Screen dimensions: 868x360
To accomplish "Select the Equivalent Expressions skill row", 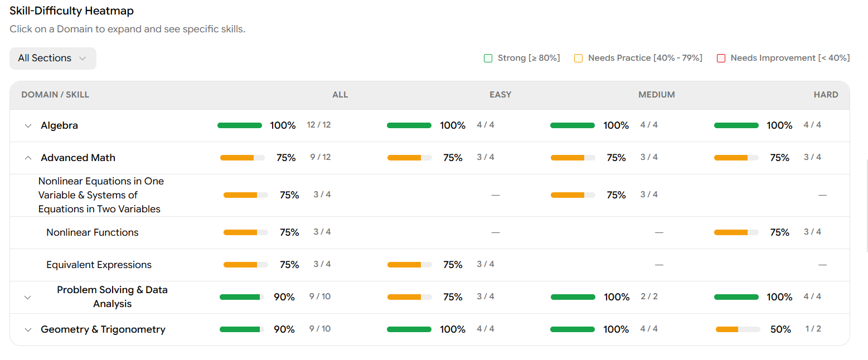I will coord(99,265).
